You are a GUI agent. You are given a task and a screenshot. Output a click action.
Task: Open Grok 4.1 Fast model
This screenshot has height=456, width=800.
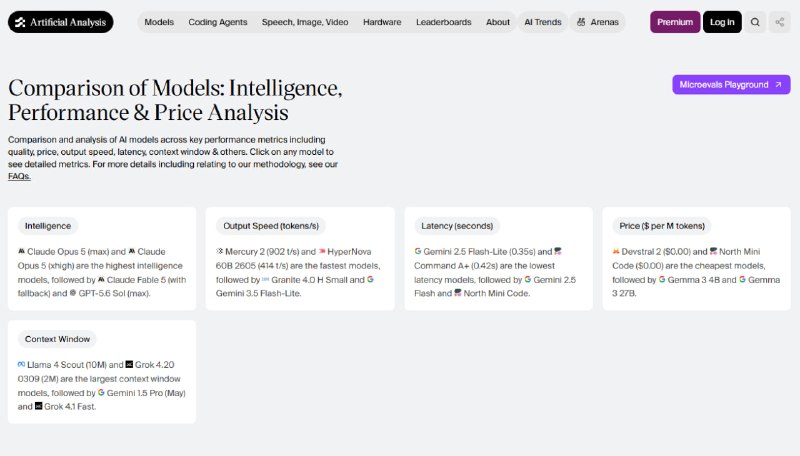[x=69, y=407]
